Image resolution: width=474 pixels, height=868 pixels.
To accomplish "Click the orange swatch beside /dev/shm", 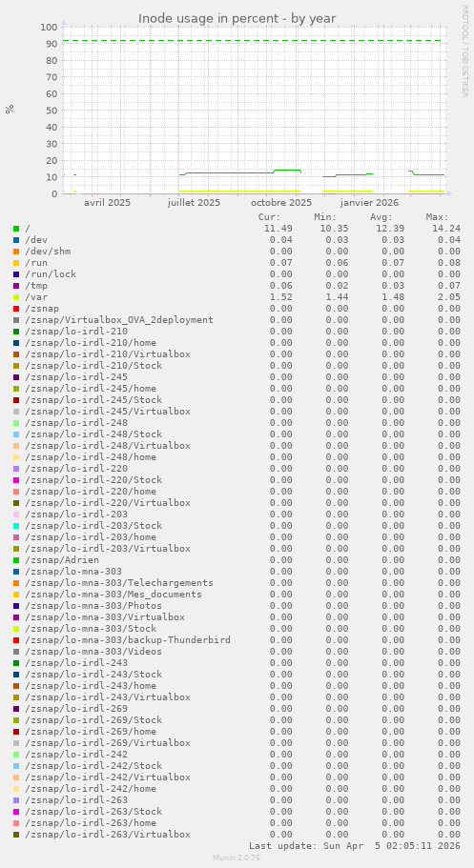I will pyautogui.click(x=16, y=252).
